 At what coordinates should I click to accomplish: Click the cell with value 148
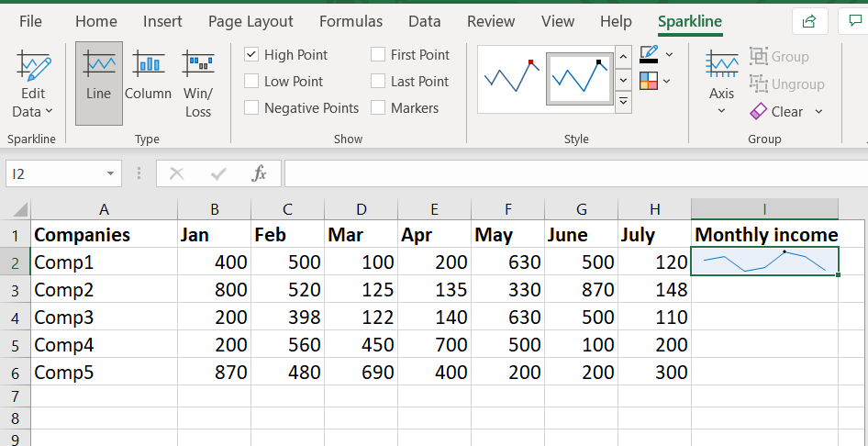655,289
